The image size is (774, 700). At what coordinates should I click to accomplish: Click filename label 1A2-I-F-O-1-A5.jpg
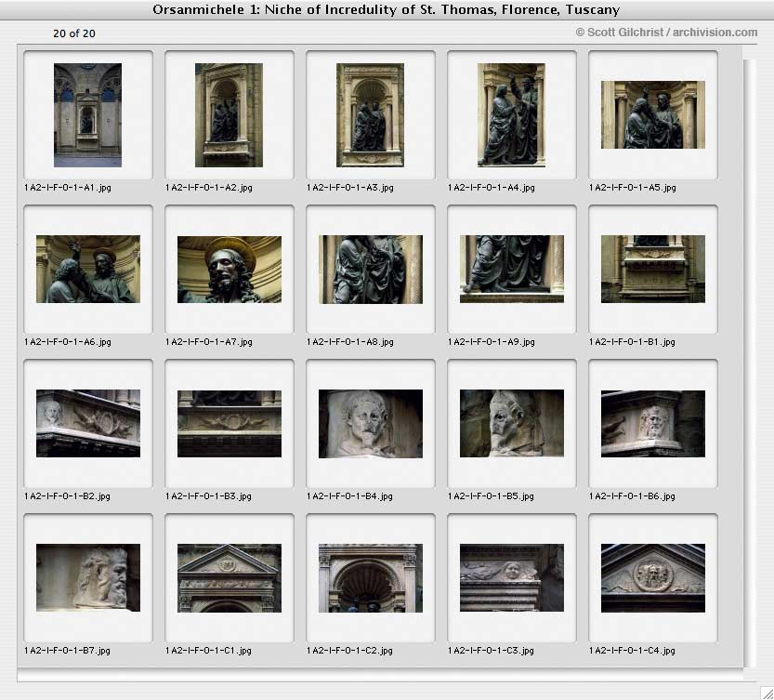tap(633, 188)
